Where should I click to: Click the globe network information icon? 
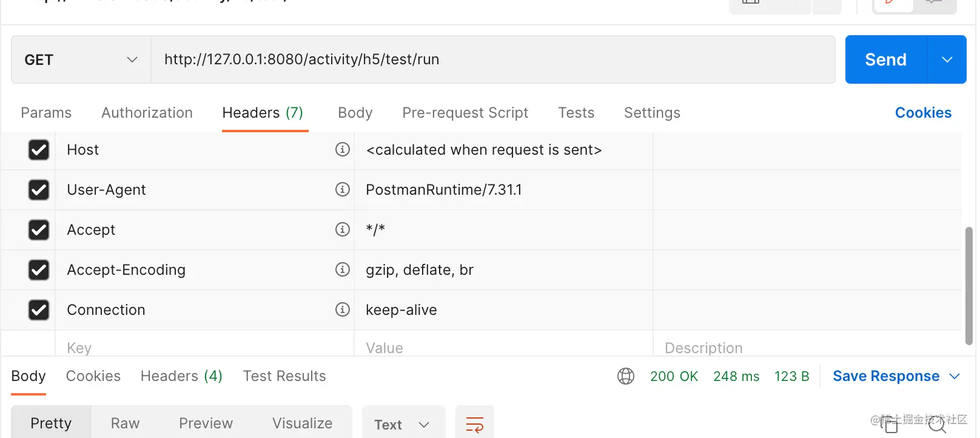click(x=626, y=376)
